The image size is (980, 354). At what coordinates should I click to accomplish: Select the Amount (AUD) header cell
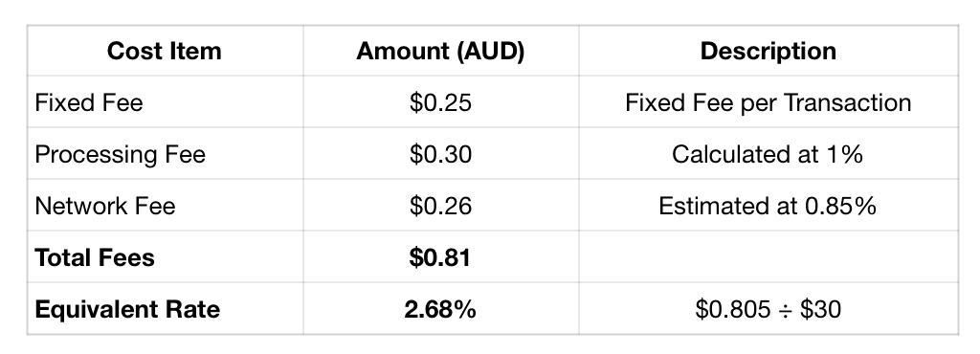pyautogui.click(x=440, y=52)
